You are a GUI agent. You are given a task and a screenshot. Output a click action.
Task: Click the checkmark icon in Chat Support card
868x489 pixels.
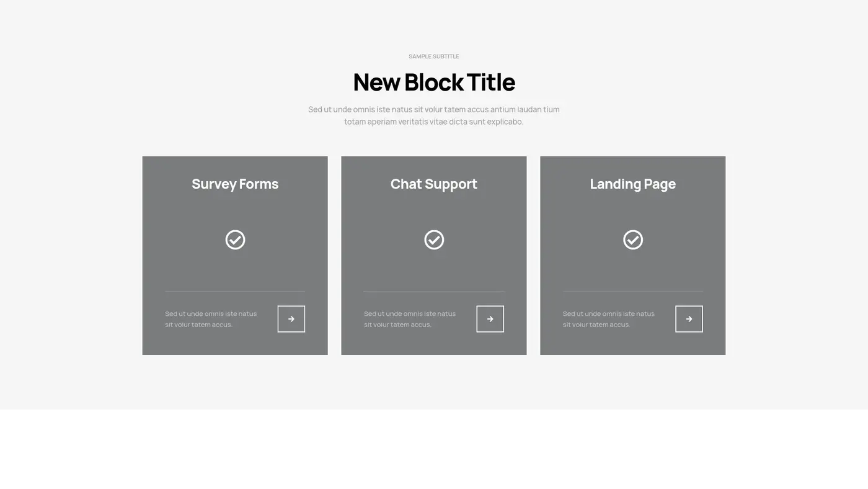click(434, 240)
